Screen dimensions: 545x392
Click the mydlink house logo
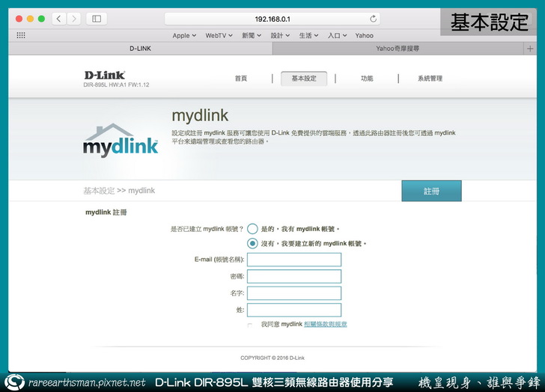[121, 140]
